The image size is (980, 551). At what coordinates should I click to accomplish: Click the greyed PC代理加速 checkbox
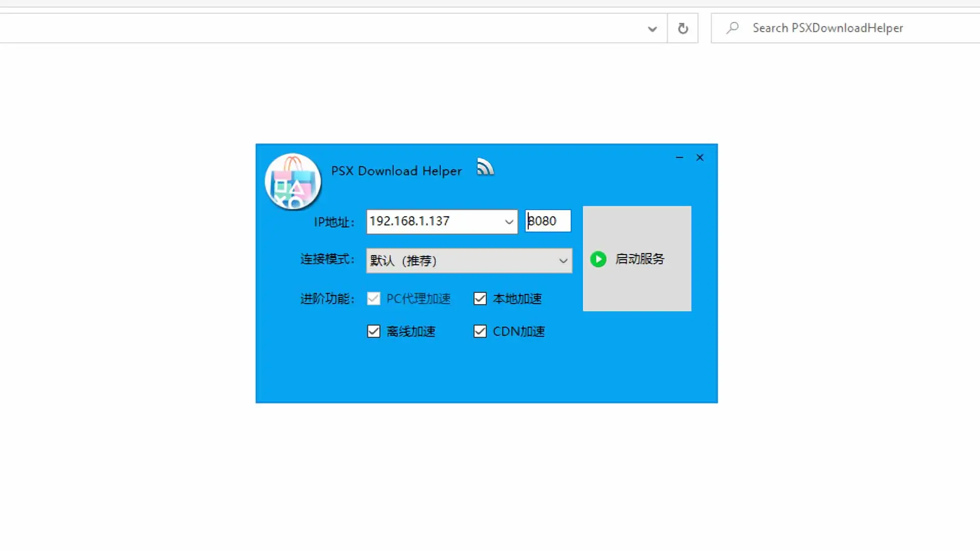point(374,298)
